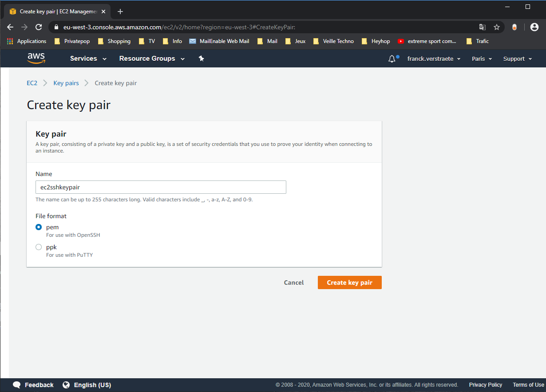Image resolution: width=546 pixels, height=392 pixels.
Task: Open the Privatepop bookmark folder
Action: click(71, 41)
